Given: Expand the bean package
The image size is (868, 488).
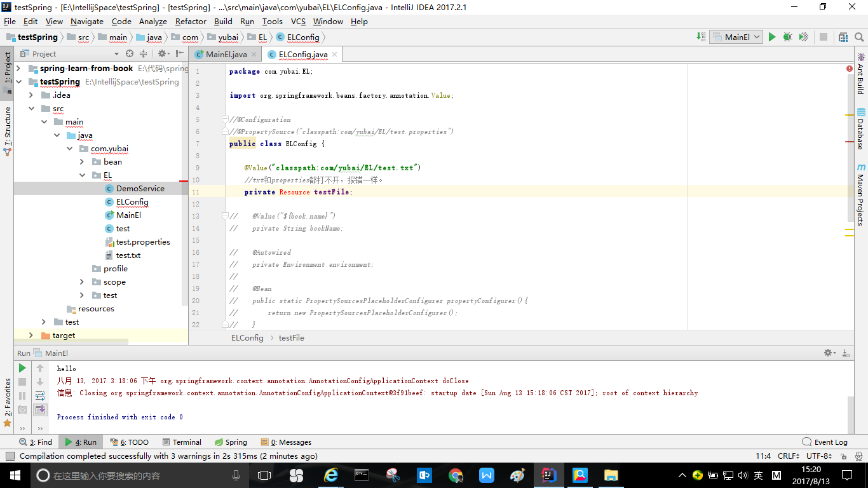Looking at the screenshot, I should (82, 161).
